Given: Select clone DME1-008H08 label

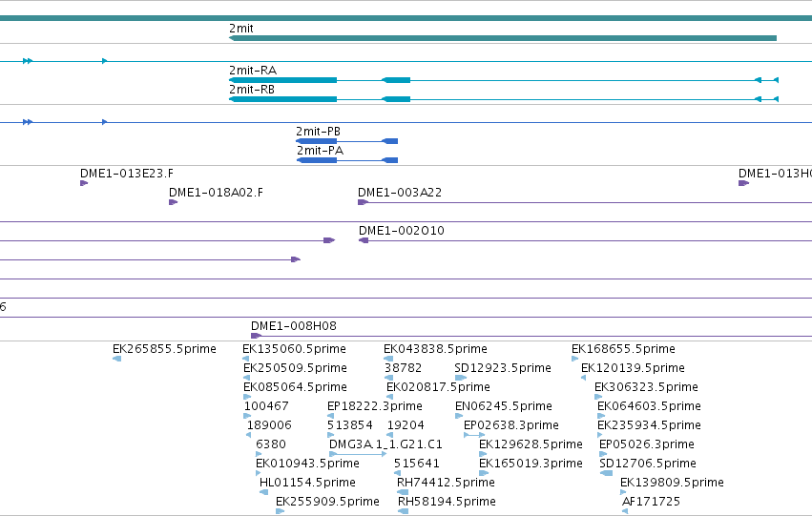Looking at the screenshot, I should [294, 326].
